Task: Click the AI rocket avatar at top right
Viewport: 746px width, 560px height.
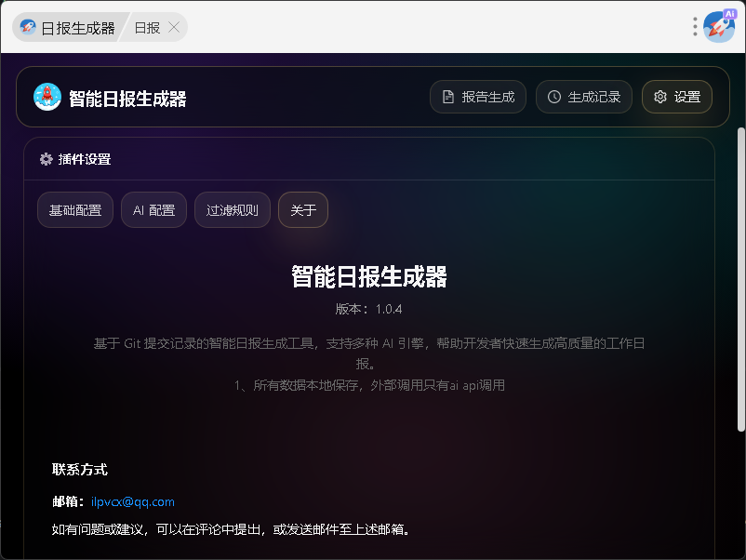Action: 719,27
